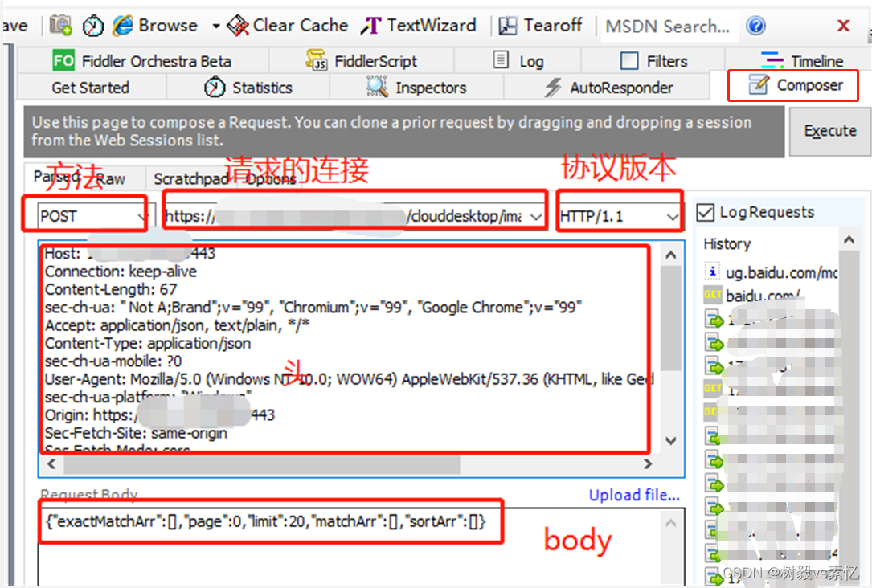Click the horizontal scrollbar right arrow

coord(647,463)
